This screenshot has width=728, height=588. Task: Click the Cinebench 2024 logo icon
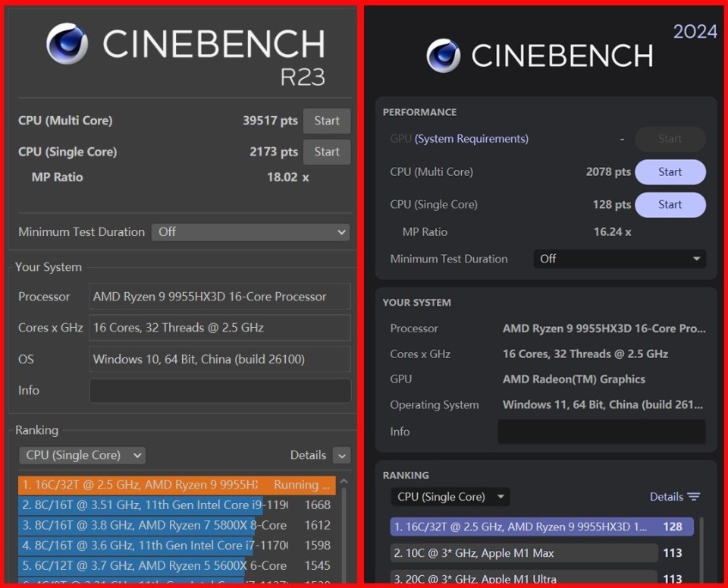point(444,55)
